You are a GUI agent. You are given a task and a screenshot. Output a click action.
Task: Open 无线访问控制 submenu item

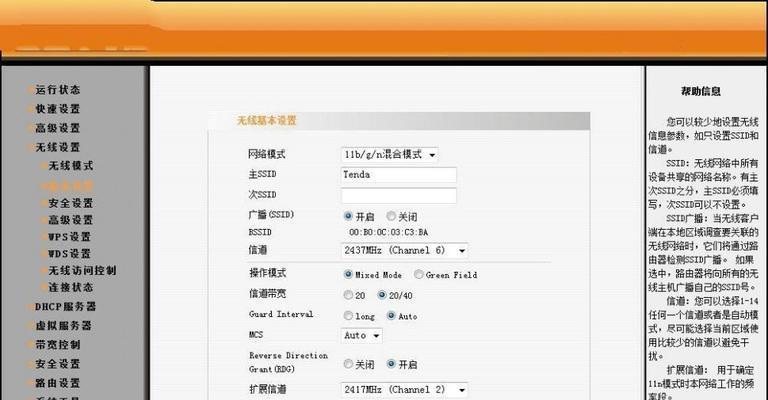coord(82,270)
